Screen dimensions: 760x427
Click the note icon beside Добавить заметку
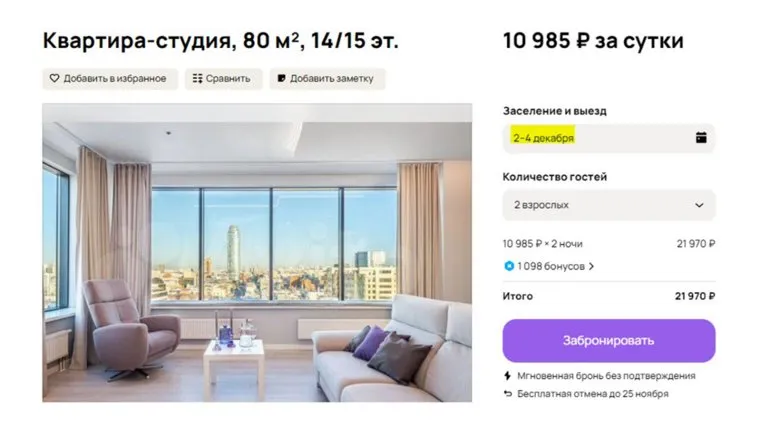pos(282,79)
